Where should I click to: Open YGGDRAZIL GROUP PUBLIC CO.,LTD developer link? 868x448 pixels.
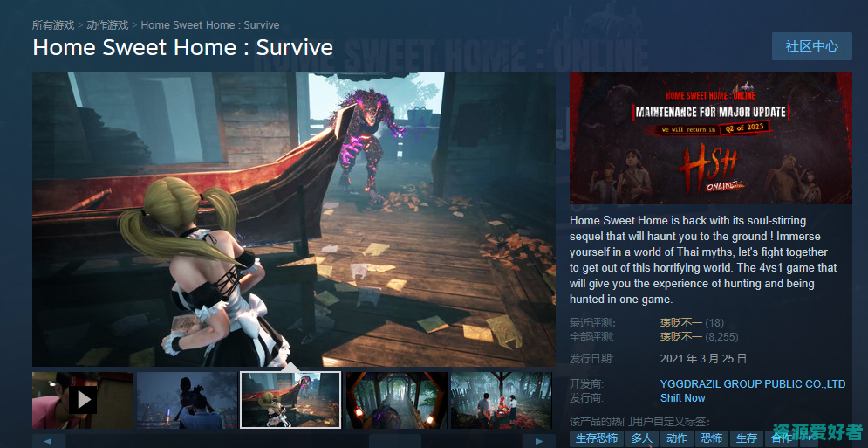click(753, 384)
